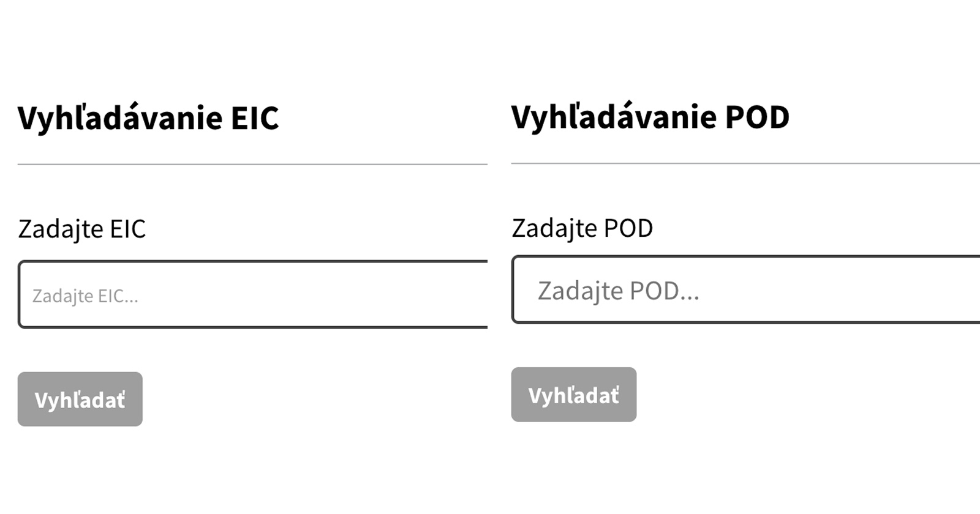The height and width of the screenshot is (514, 980).
Task: Click the Vyhľadávanie POD heading
Action: click(650, 116)
